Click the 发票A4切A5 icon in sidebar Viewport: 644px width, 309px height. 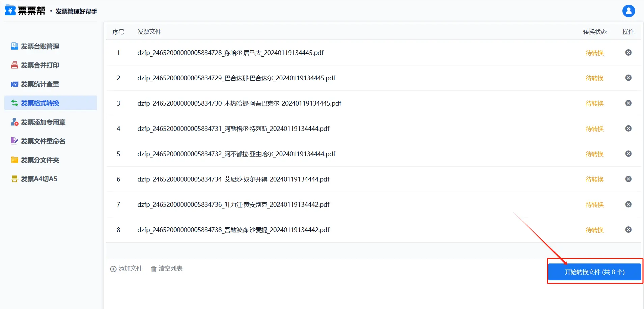click(x=15, y=179)
